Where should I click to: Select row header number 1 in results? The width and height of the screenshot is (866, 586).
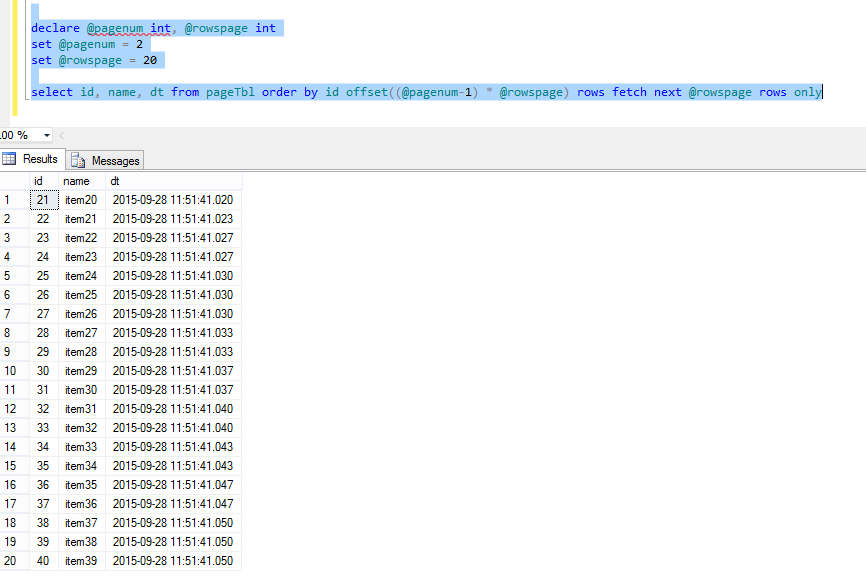(10, 199)
